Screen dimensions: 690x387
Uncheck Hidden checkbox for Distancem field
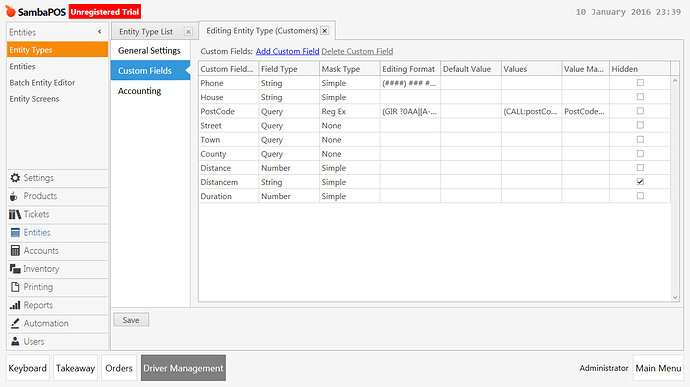[x=640, y=181]
